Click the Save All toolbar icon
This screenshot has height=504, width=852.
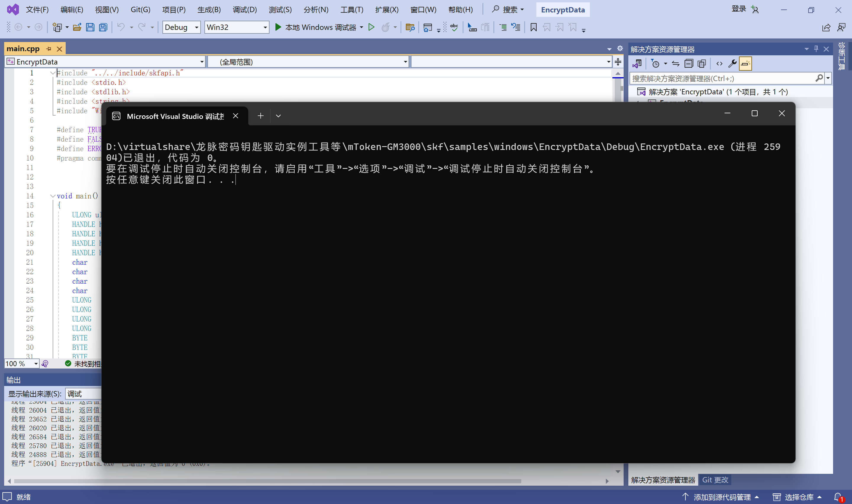click(103, 27)
